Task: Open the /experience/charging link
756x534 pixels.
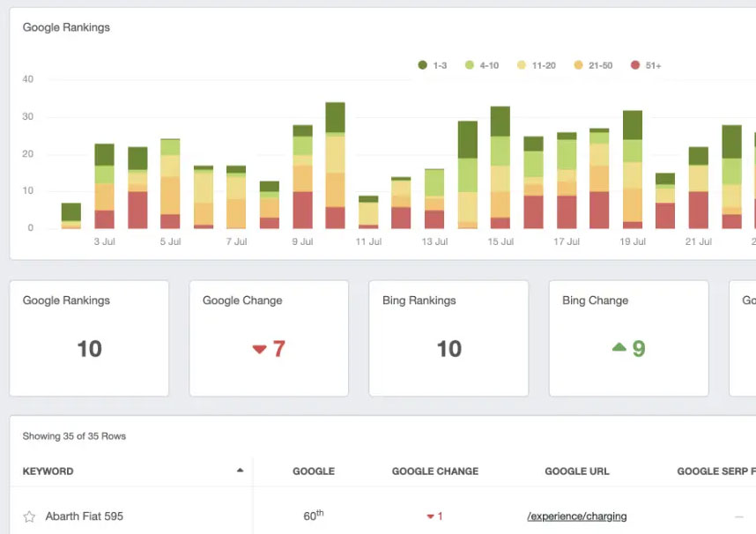Action: 577,516
